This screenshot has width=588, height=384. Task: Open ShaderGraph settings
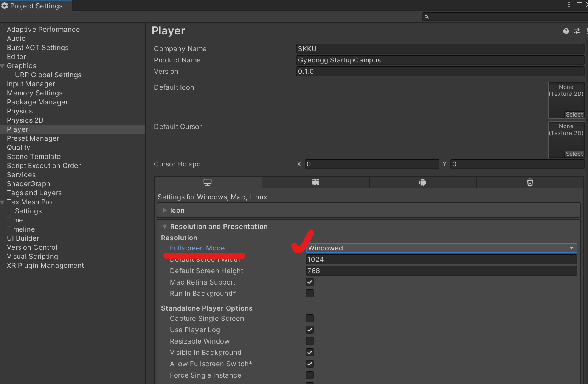click(28, 184)
